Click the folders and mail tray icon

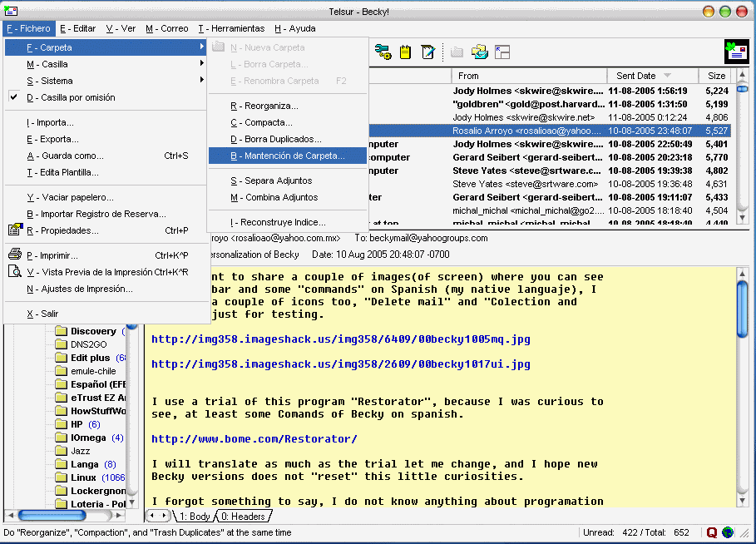pyautogui.click(x=479, y=52)
